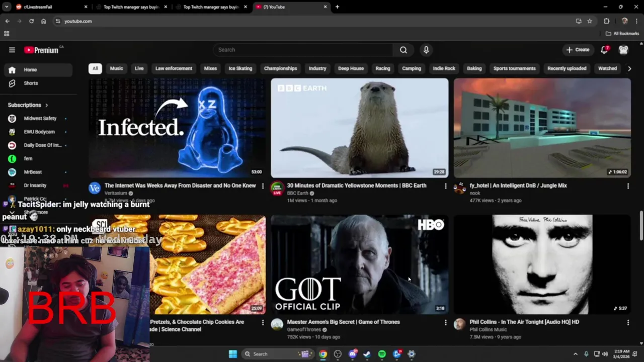
Task: Show more category chips with right arrow
Action: coord(629,68)
